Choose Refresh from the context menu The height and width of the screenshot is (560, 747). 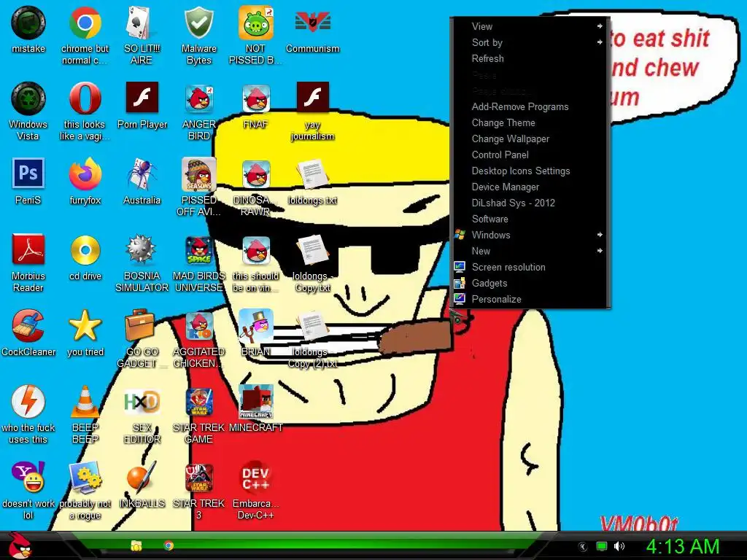coord(530,58)
